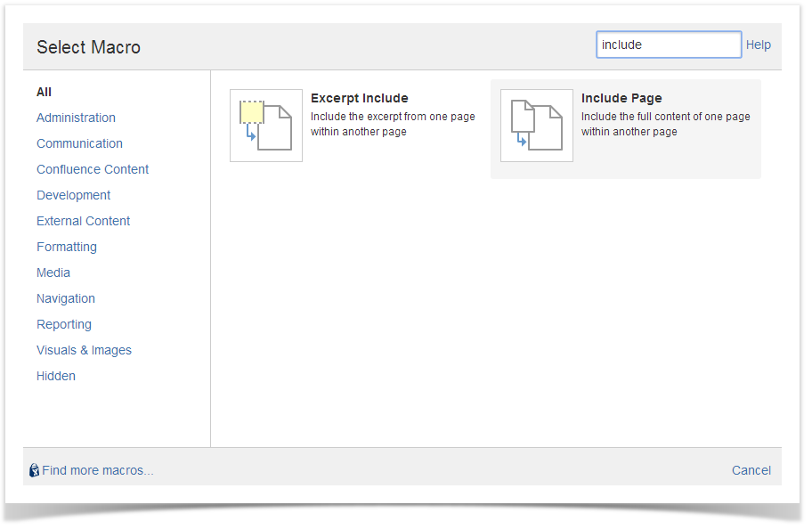Click the Include Page macro icon
The width and height of the screenshot is (812, 529).
tap(537, 126)
